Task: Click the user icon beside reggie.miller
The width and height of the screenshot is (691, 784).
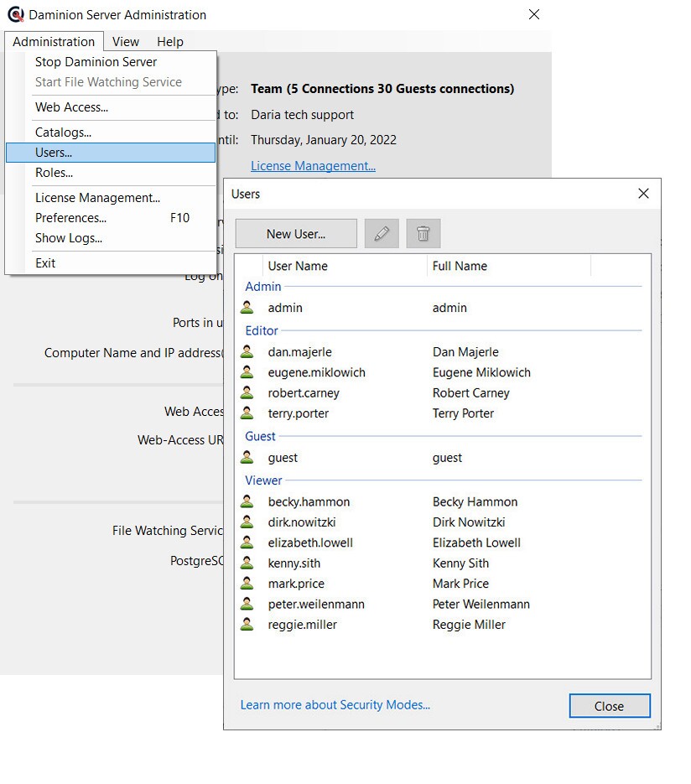Action: [247, 625]
